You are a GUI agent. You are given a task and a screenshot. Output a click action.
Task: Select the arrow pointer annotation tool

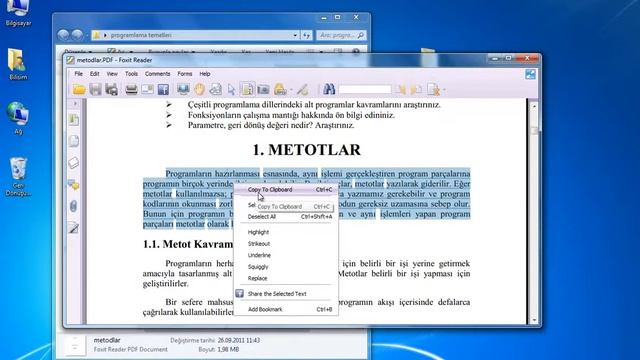click(x=231, y=89)
